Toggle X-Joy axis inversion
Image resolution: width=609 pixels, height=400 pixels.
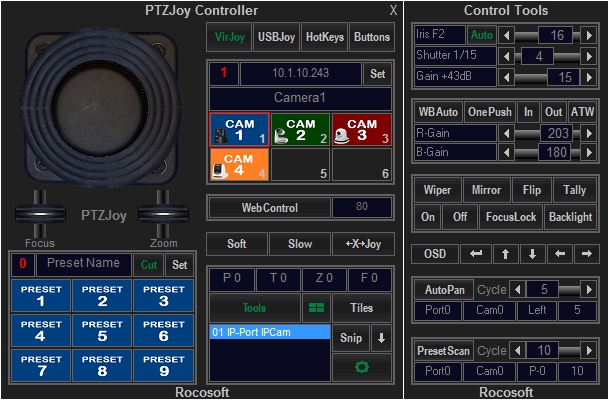[363, 244]
